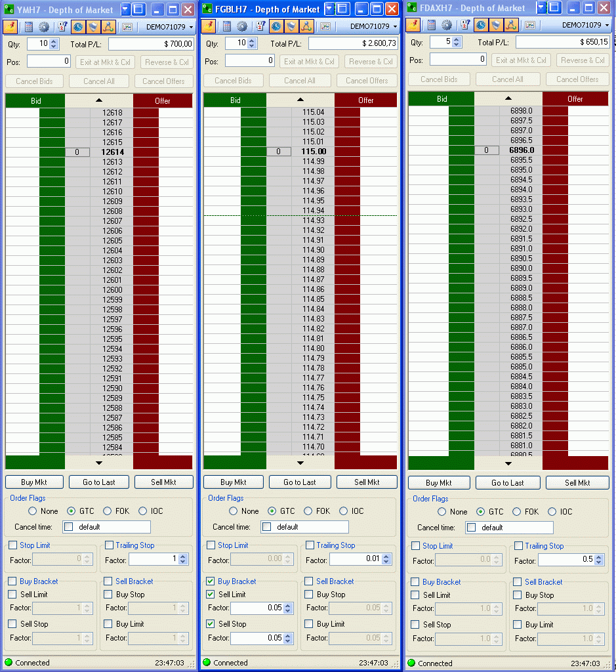The width and height of the screenshot is (616, 672).
Task: Uncheck Buy Bracket in FGBLH7 window
Action: click(x=211, y=581)
